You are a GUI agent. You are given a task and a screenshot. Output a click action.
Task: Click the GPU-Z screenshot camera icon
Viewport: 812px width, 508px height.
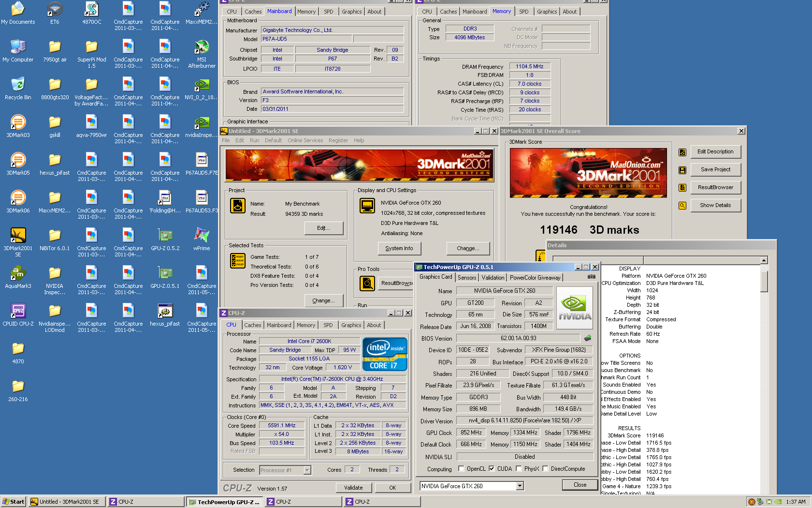click(x=591, y=277)
